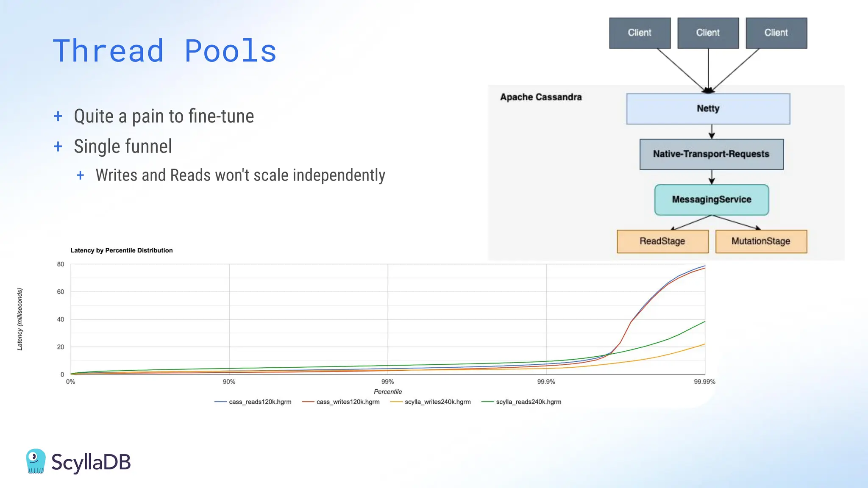Click cass_reads120k.hgrm legend entry

point(260,402)
